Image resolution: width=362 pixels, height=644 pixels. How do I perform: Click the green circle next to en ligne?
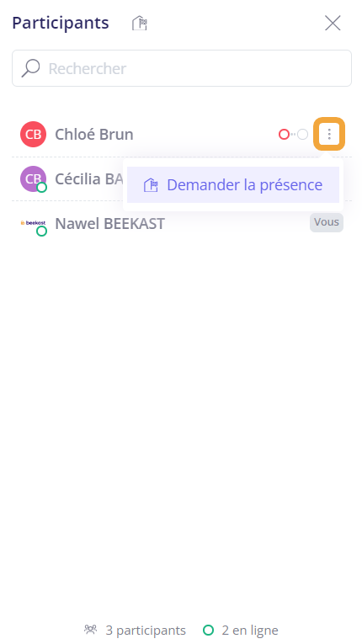tap(209, 630)
